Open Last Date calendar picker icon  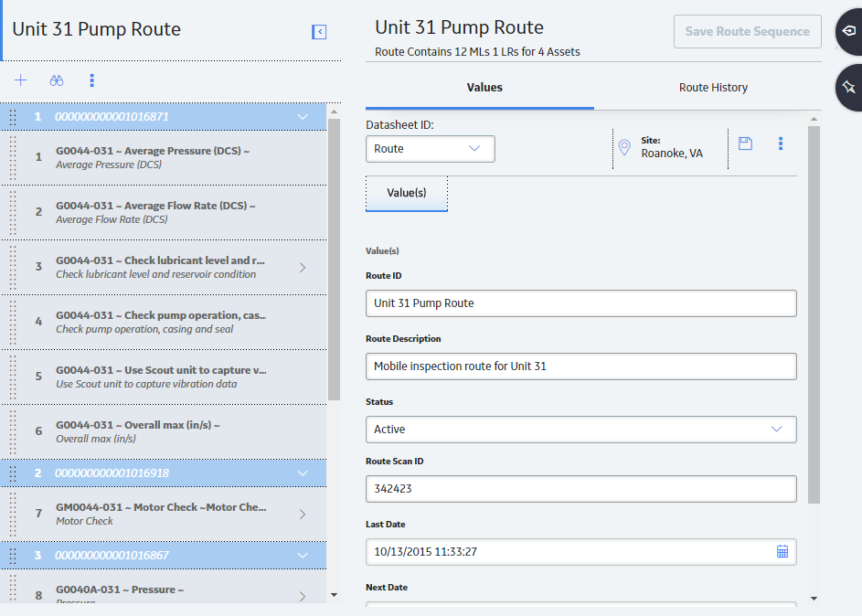point(782,551)
